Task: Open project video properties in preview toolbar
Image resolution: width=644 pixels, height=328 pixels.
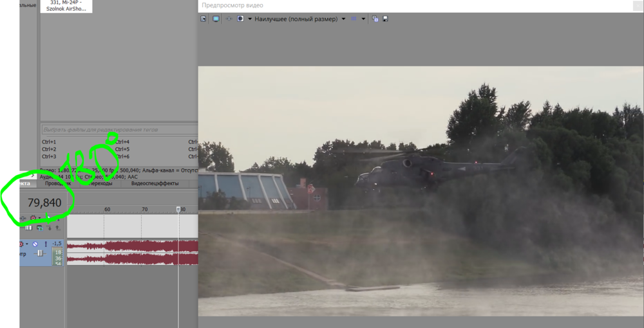Action: pos(204,19)
